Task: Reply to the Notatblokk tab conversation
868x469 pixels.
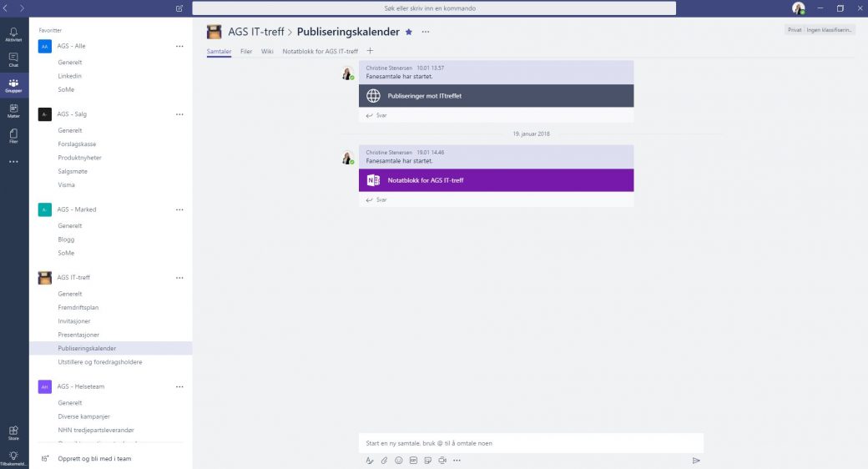Action: [381, 200]
